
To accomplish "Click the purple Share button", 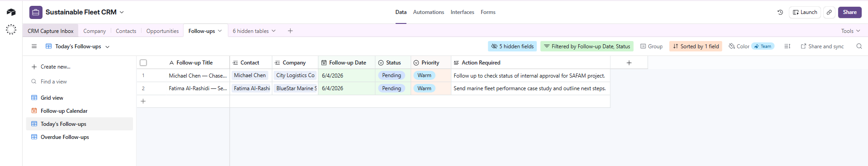I will click(x=849, y=12).
